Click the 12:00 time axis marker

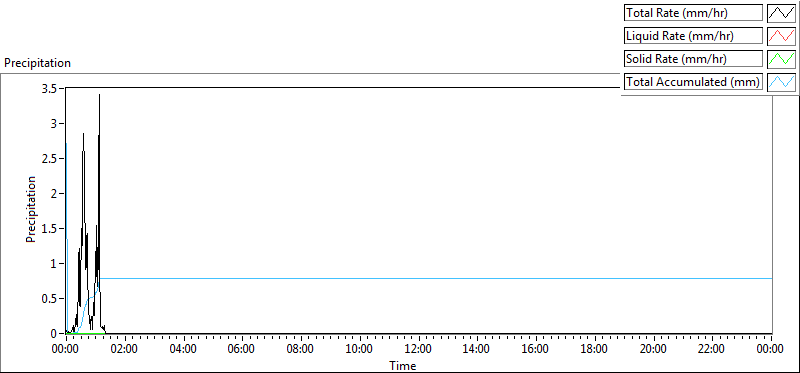coord(418,349)
